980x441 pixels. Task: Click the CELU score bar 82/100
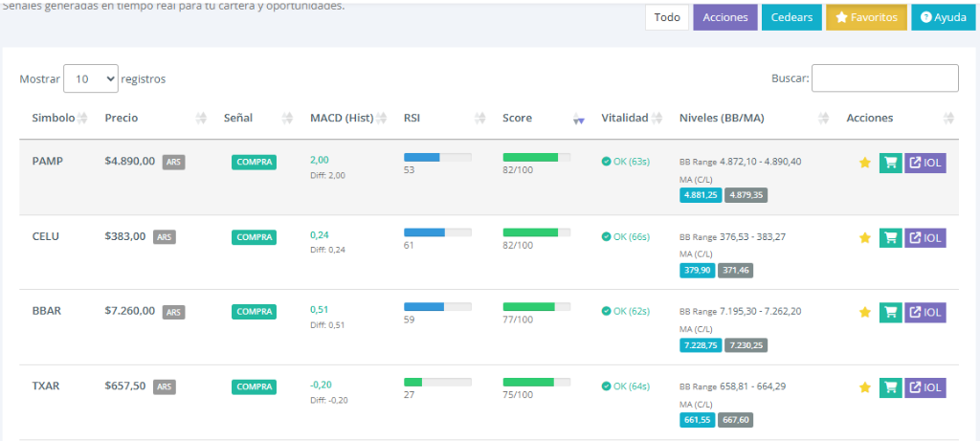click(x=536, y=232)
